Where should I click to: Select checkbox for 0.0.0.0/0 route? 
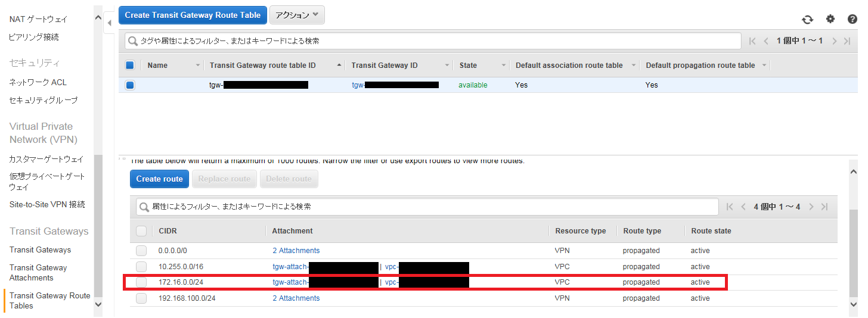pos(141,251)
